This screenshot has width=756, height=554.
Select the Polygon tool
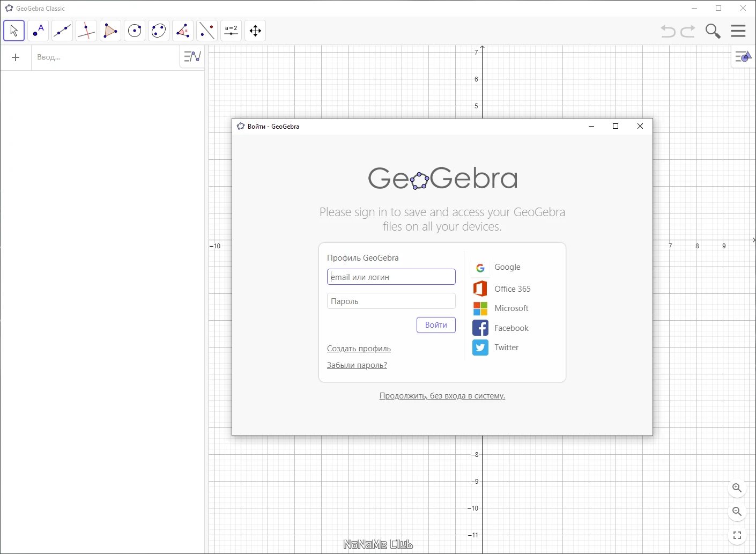(110, 31)
